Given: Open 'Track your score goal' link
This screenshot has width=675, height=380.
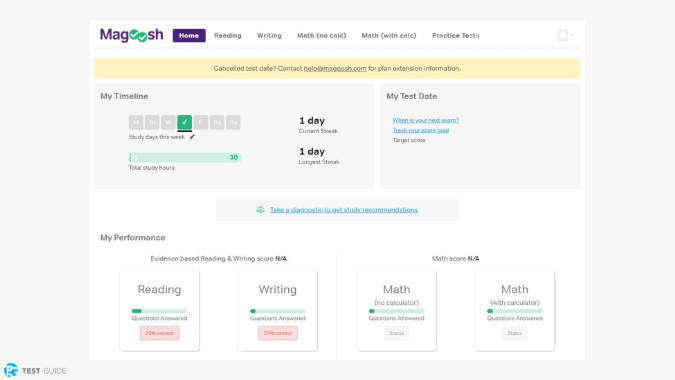Looking at the screenshot, I should (x=421, y=130).
